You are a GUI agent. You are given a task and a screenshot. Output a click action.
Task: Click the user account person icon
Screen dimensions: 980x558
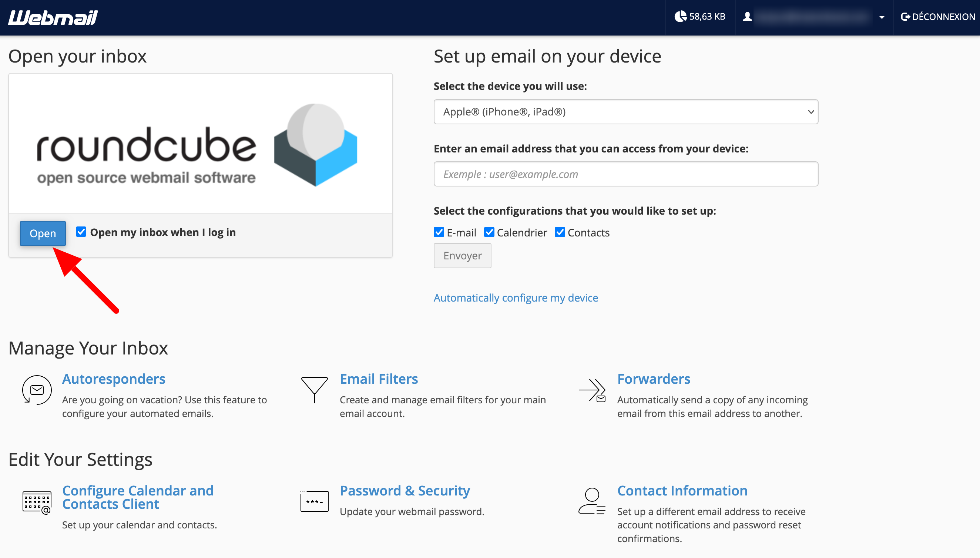click(x=747, y=17)
